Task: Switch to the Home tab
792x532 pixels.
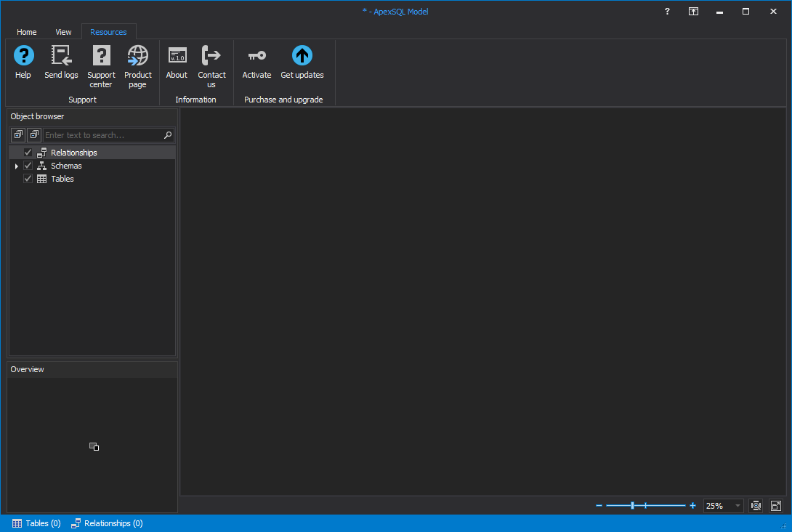Action: pyautogui.click(x=27, y=32)
